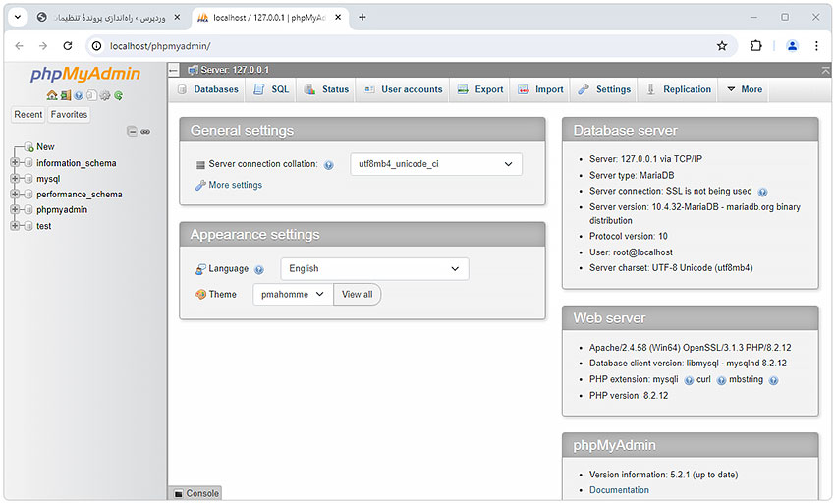Click the performance_schema database cylinder icon
This screenshot has width=835, height=504.
coord(28,194)
